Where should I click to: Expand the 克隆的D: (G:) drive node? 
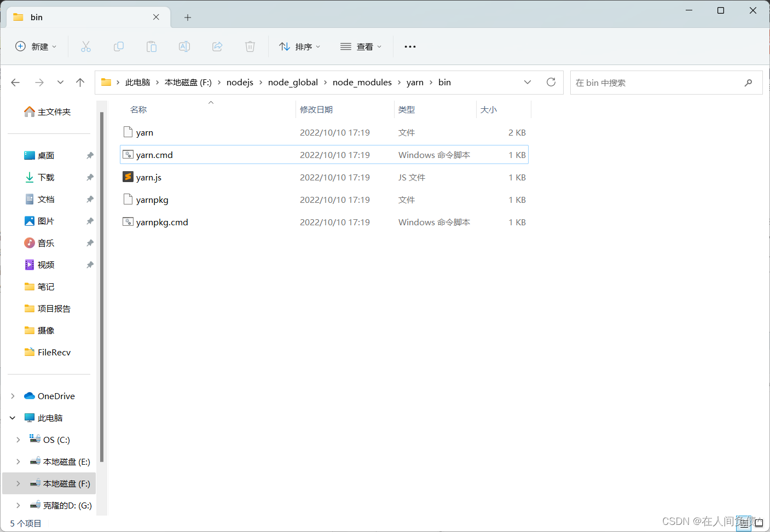[18, 505]
